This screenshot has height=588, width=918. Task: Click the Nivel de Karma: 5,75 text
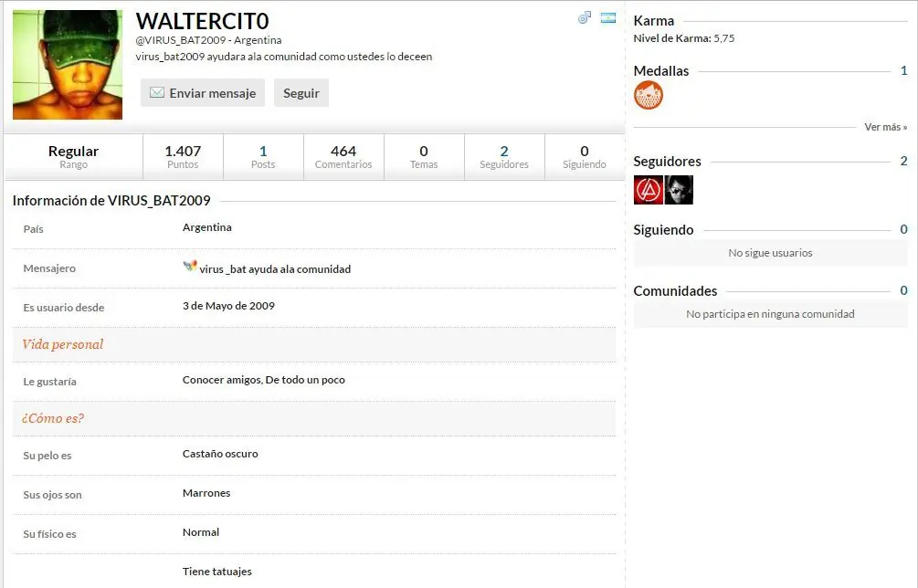click(x=684, y=38)
